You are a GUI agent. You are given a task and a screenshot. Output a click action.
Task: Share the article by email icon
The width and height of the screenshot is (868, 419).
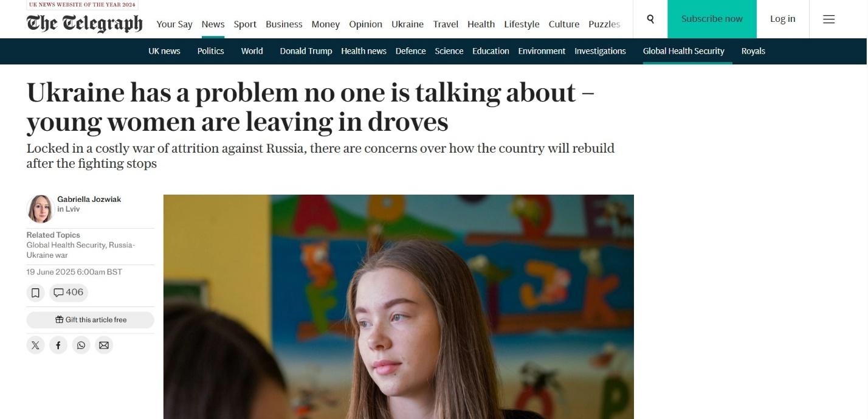[104, 345]
